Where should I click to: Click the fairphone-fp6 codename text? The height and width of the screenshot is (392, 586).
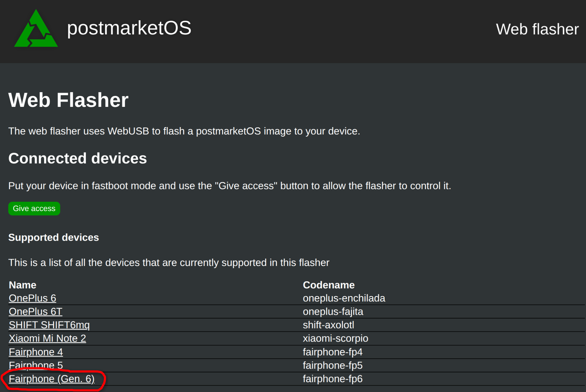pyautogui.click(x=332, y=379)
